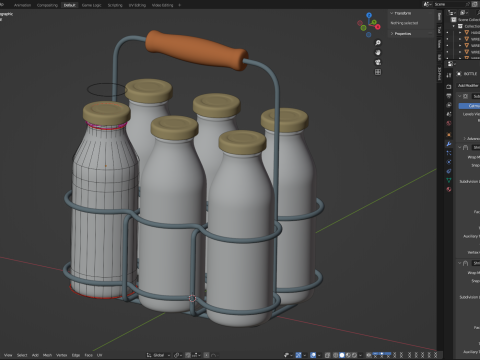Open the Render properties tab icon
480x360 pixels.
449,87
